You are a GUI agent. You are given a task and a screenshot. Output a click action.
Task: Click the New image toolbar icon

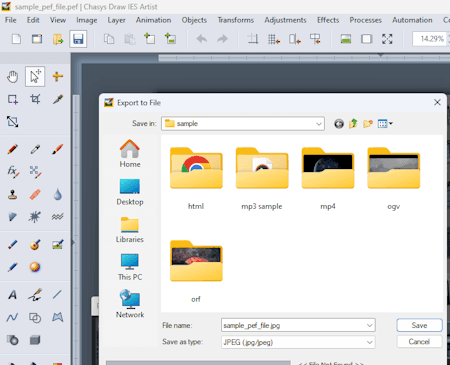pos(16,39)
